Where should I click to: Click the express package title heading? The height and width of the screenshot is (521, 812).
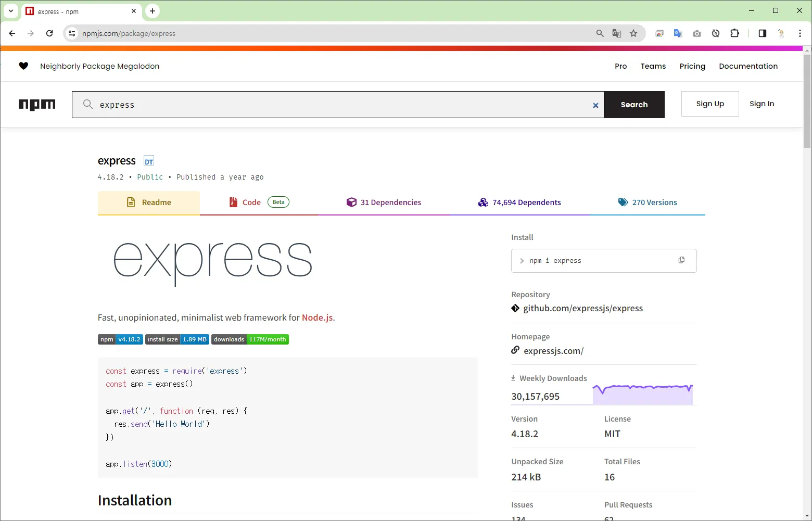pos(117,161)
